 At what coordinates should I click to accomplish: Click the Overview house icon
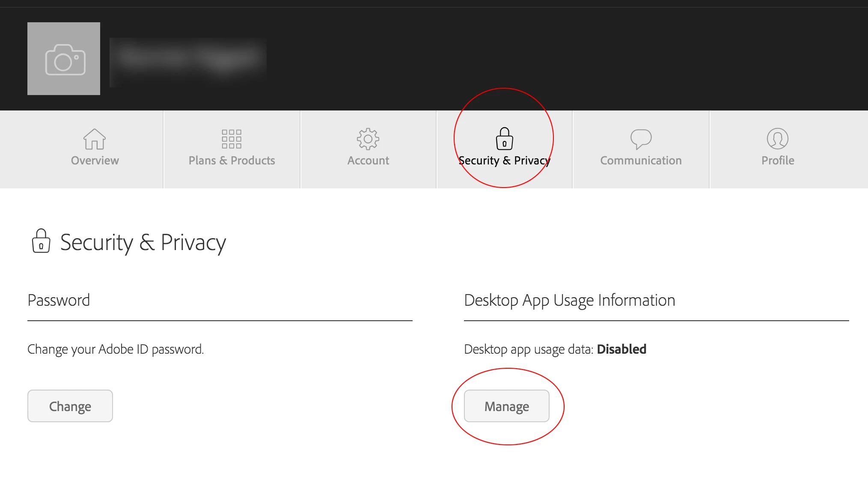(x=95, y=139)
